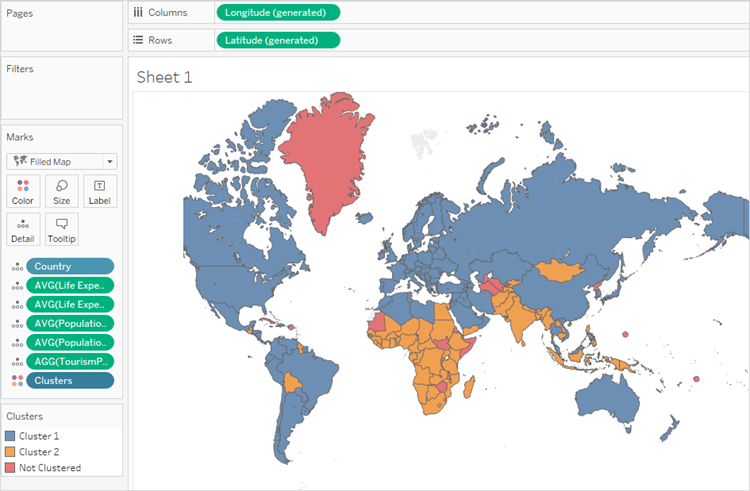The width and height of the screenshot is (750, 491).
Task: Click the Label marks button
Action: click(x=99, y=191)
